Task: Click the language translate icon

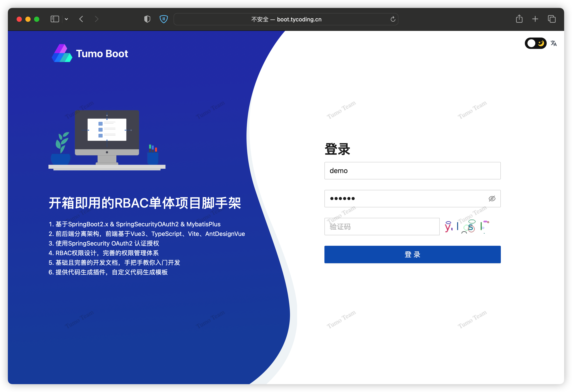Action: (553, 43)
